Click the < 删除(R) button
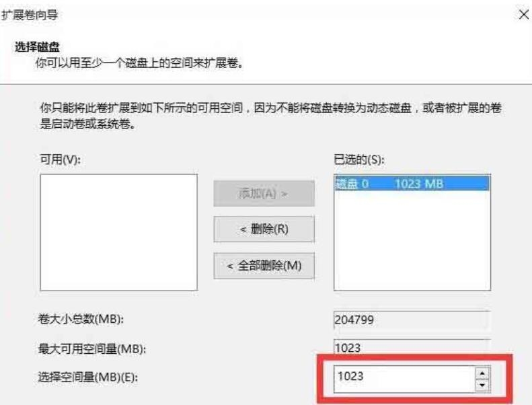This screenshot has width=532, height=405. pyautogui.click(x=264, y=229)
